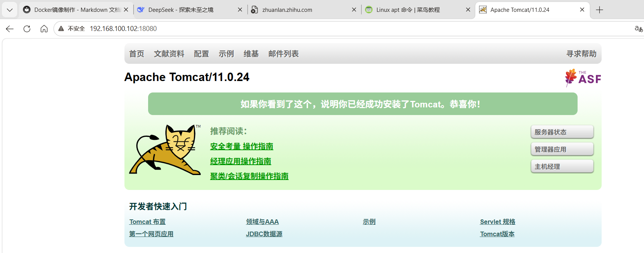This screenshot has width=644, height=253.
Task: Open the 经理应用操作指南 link
Action: click(240, 161)
